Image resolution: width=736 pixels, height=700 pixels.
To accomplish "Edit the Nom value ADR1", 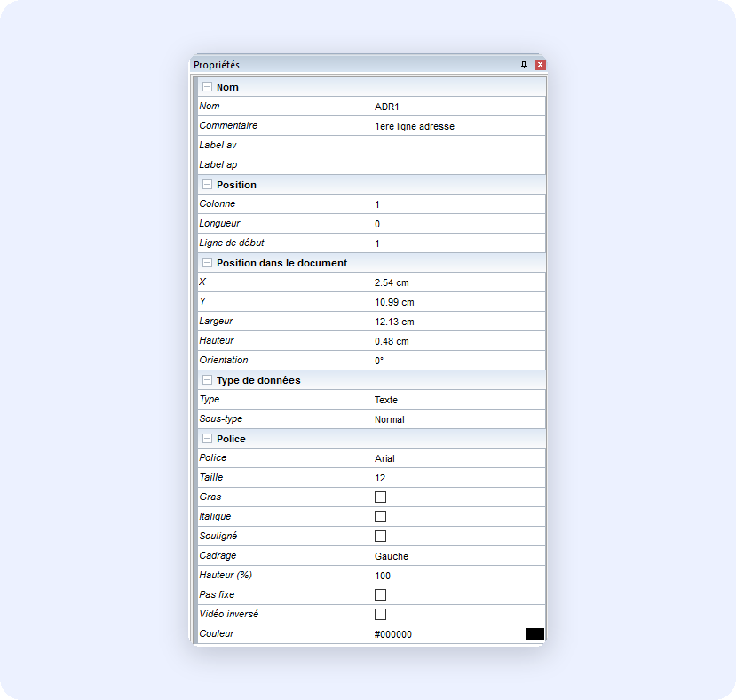I will pos(456,107).
